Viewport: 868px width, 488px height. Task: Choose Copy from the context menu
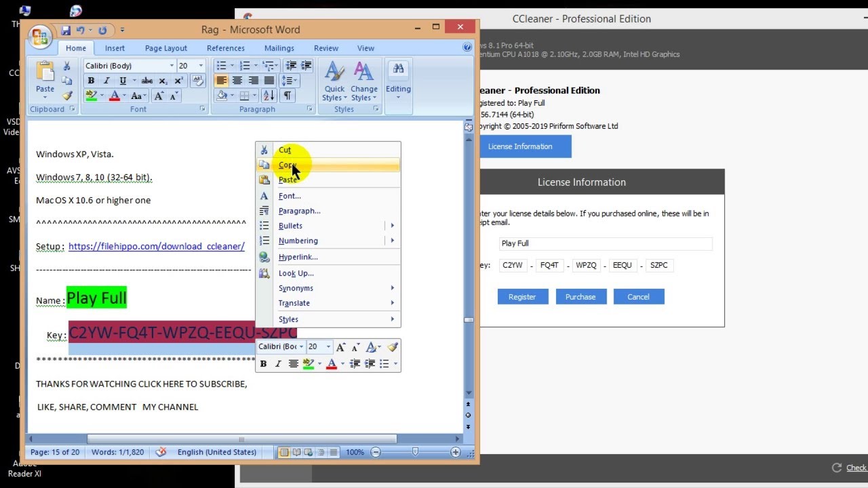point(328,165)
